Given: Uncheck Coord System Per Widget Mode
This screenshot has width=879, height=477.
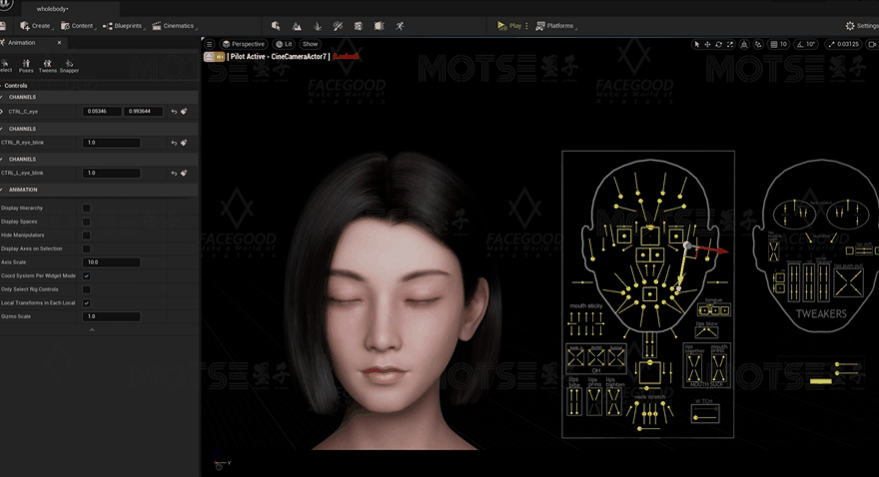Looking at the screenshot, I should click(86, 276).
